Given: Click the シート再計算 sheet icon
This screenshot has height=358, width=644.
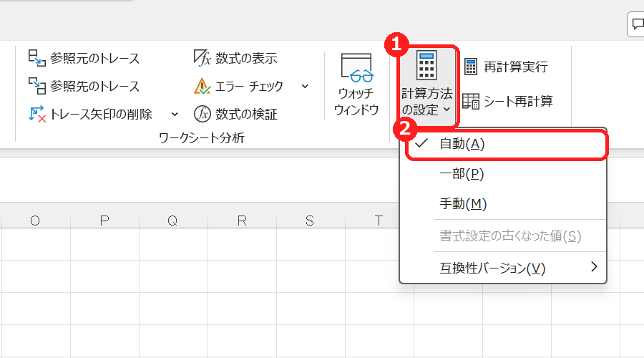Looking at the screenshot, I should [471, 101].
